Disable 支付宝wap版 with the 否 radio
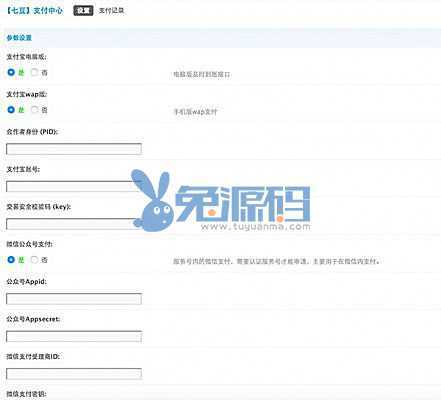441x400 pixels. [x=34, y=110]
